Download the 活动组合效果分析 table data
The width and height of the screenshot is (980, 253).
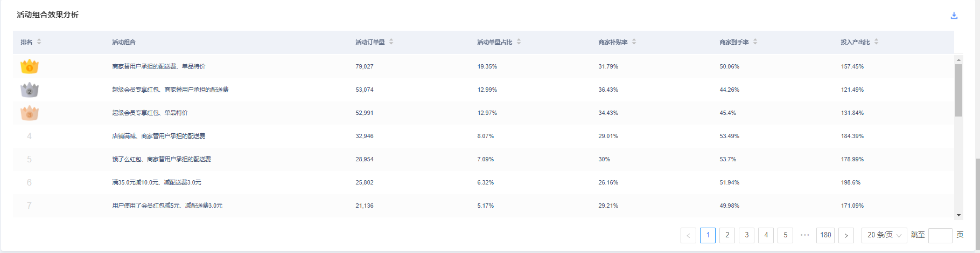pyautogui.click(x=954, y=16)
